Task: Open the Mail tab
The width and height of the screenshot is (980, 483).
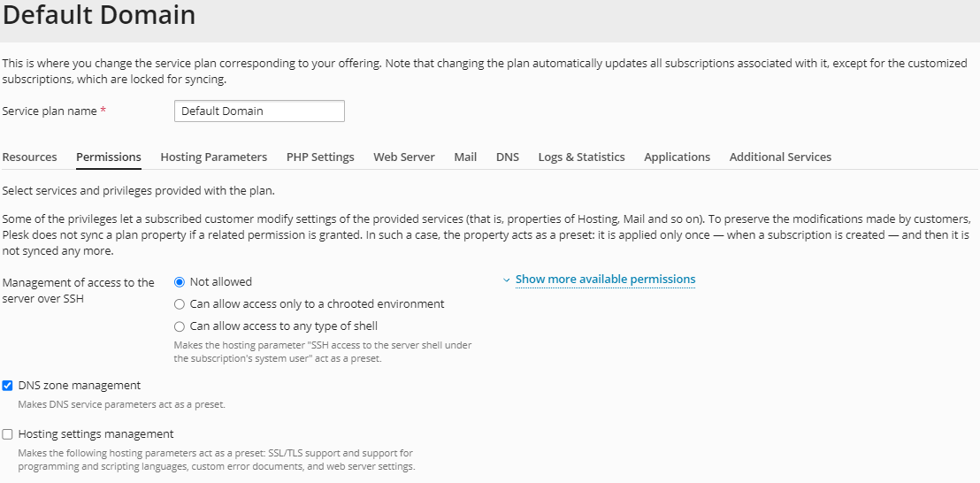Action: point(465,157)
